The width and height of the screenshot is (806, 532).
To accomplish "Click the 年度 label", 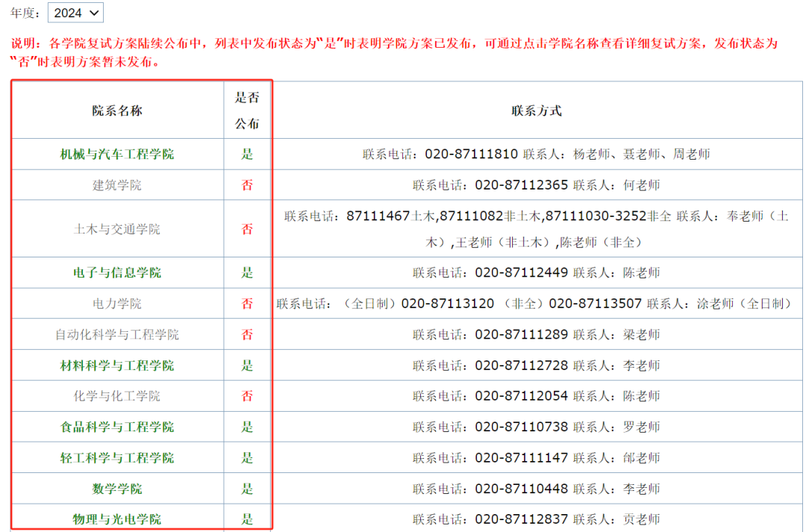I will (x=25, y=13).
